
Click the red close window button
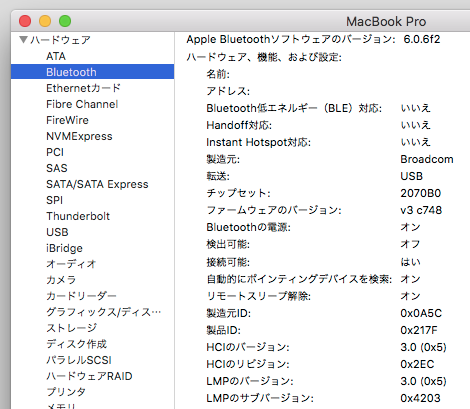click(x=25, y=21)
